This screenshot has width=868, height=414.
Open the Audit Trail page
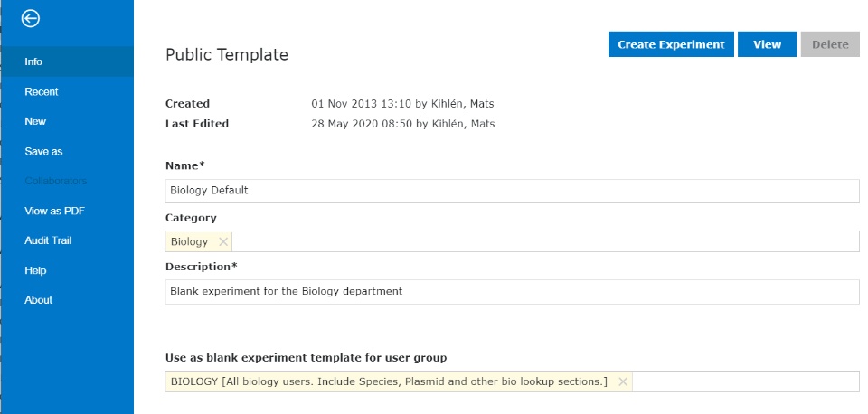pyautogui.click(x=48, y=240)
